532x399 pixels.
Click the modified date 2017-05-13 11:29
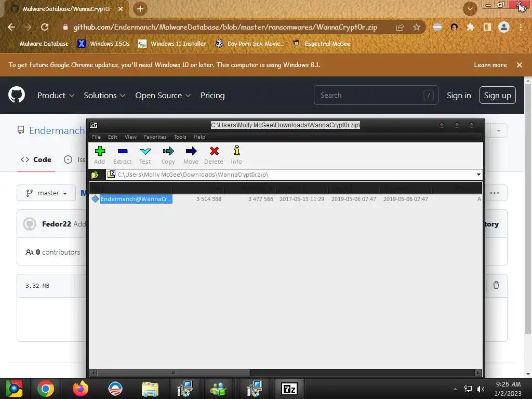click(x=302, y=199)
